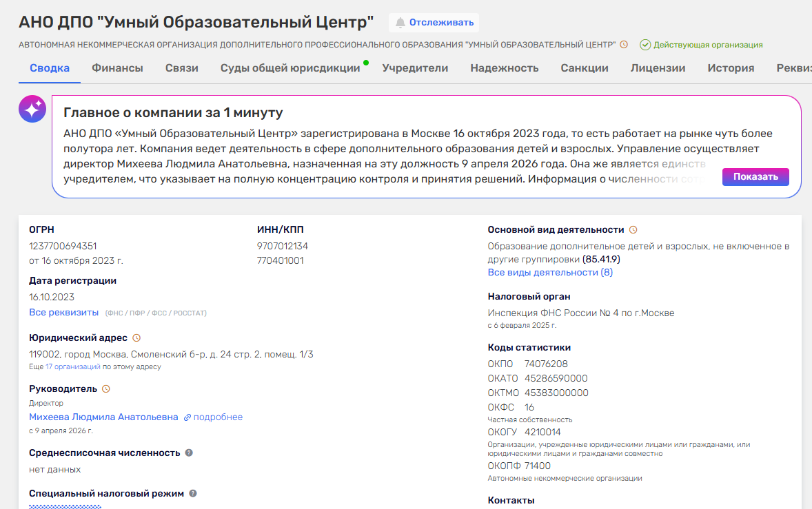The image size is (812, 509).
Task: Go to the Санкции tab
Action: pyautogui.click(x=585, y=68)
